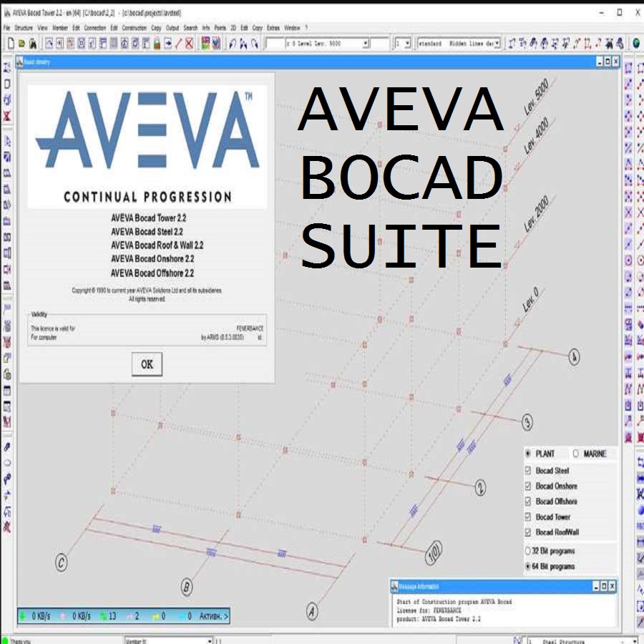Click the magnifying glass zoom icon
This screenshot has width=644, height=644.
254,44
